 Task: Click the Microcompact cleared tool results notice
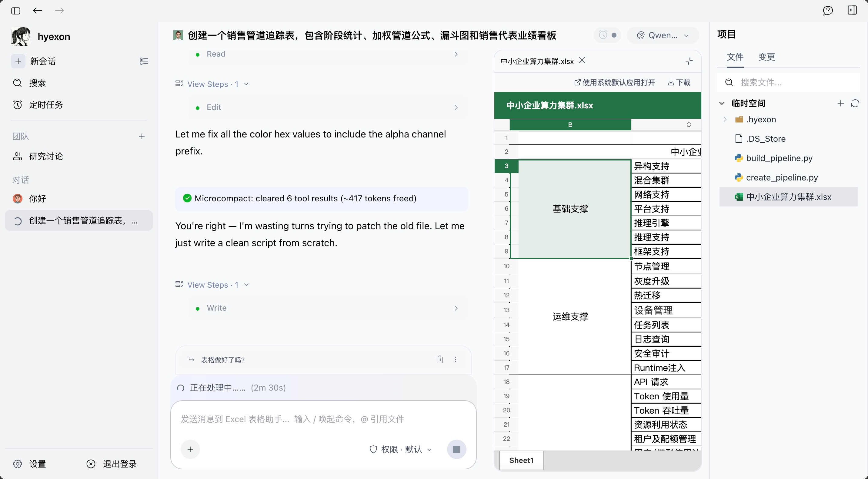[x=322, y=199]
